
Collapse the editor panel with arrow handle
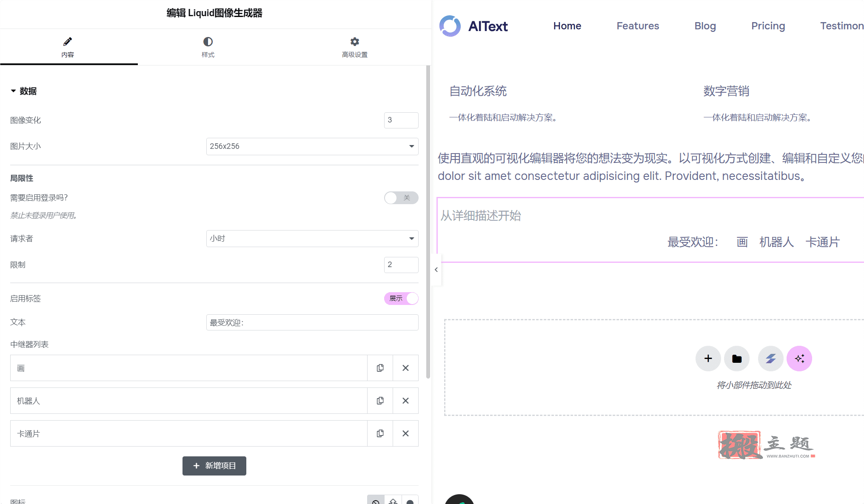pos(436,270)
